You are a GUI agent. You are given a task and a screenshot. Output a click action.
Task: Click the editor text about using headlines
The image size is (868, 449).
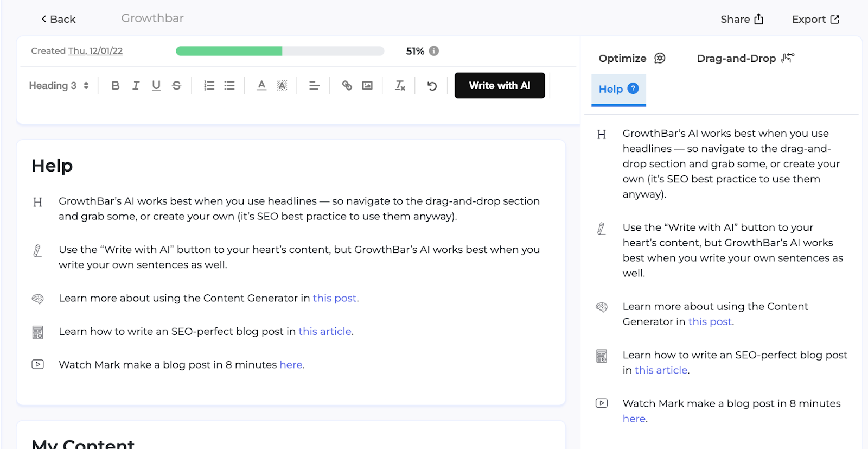(x=299, y=208)
